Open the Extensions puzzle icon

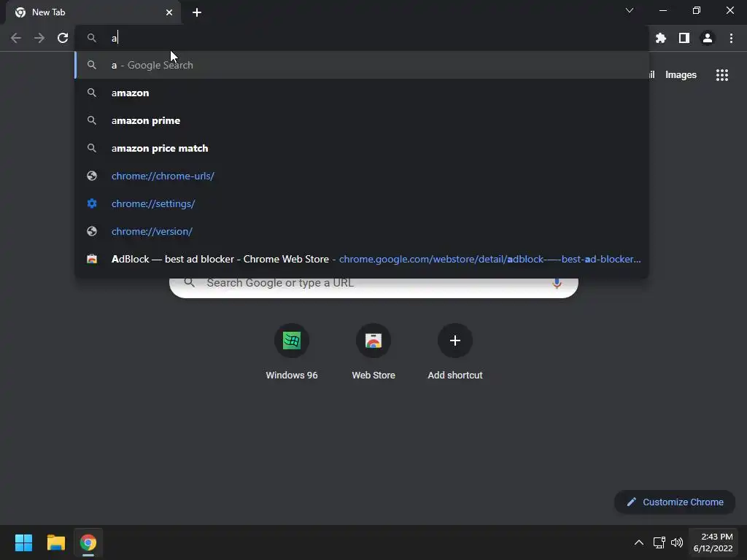pyautogui.click(x=661, y=38)
